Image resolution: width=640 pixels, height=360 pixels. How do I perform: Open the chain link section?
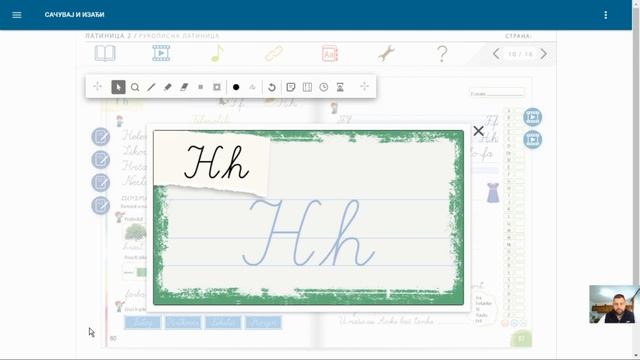point(273,53)
